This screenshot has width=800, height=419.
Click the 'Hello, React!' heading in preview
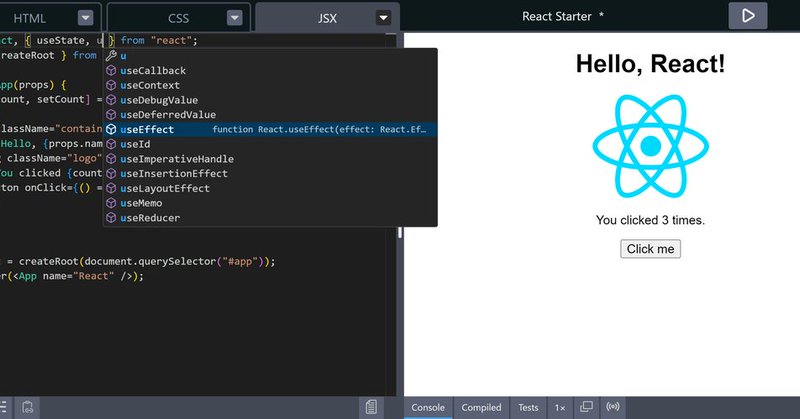pos(650,64)
